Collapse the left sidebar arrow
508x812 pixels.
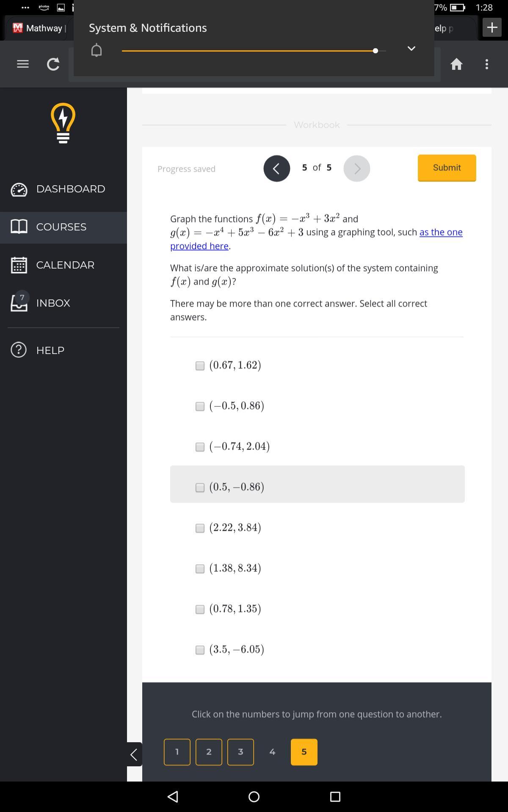[134, 754]
